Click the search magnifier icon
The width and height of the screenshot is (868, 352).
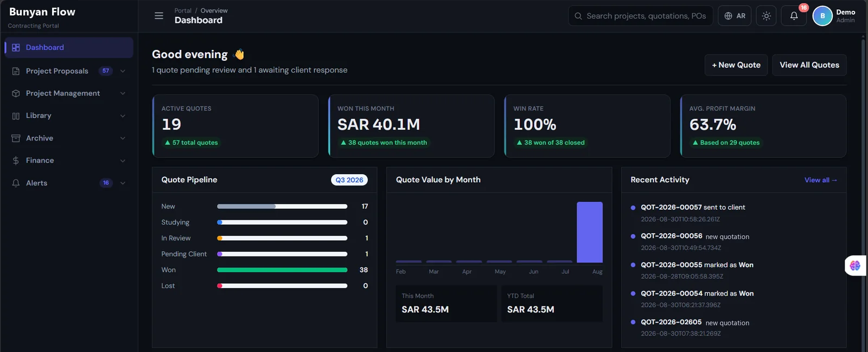pos(578,16)
